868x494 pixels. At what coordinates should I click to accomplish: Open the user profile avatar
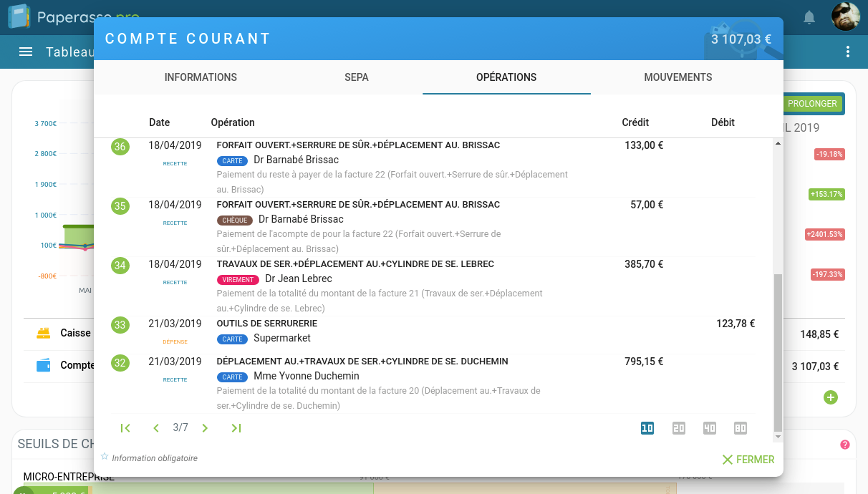coord(845,16)
